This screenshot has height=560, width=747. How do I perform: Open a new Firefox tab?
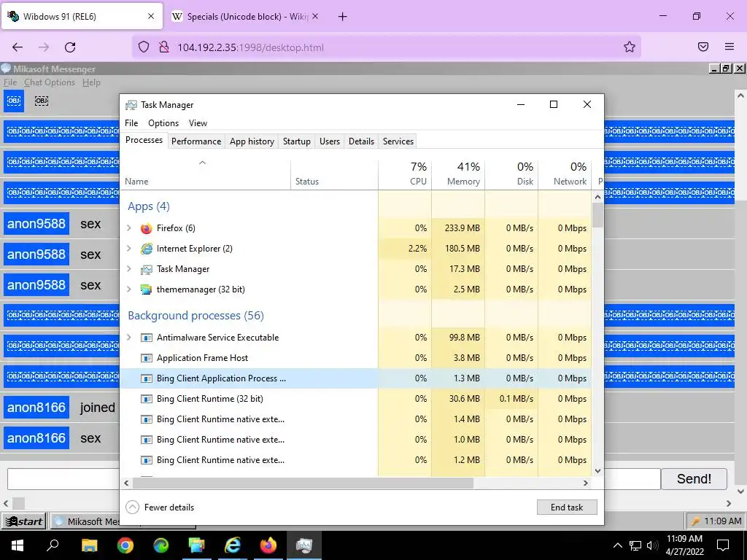343,17
